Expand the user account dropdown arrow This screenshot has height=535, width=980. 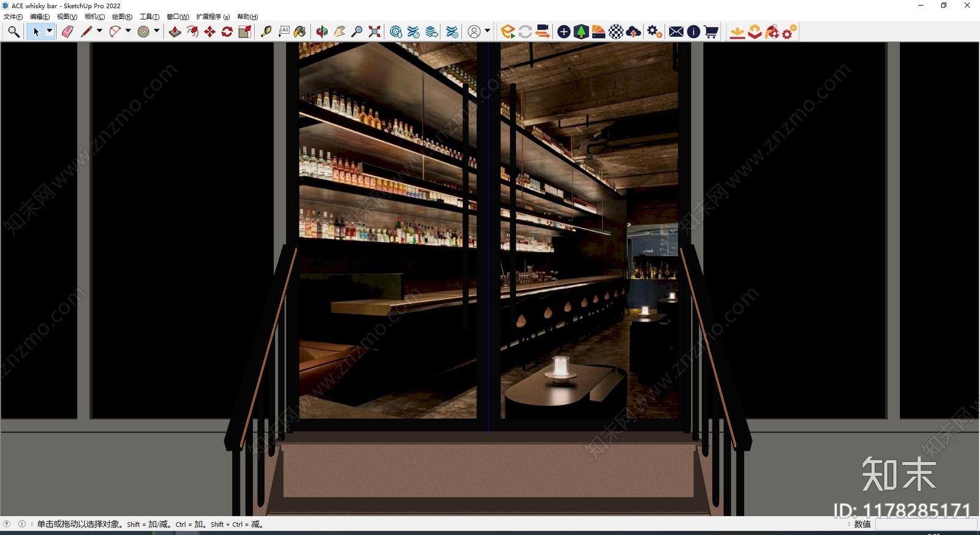tap(488, 31)
